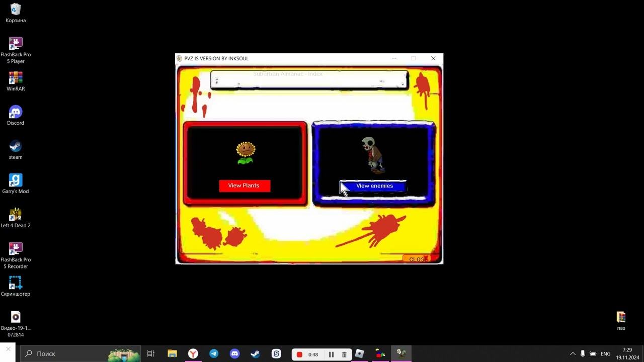
Task: Close the PVZ IS VERSION BY INKSOUL window
Action: (x=433, y=58)
